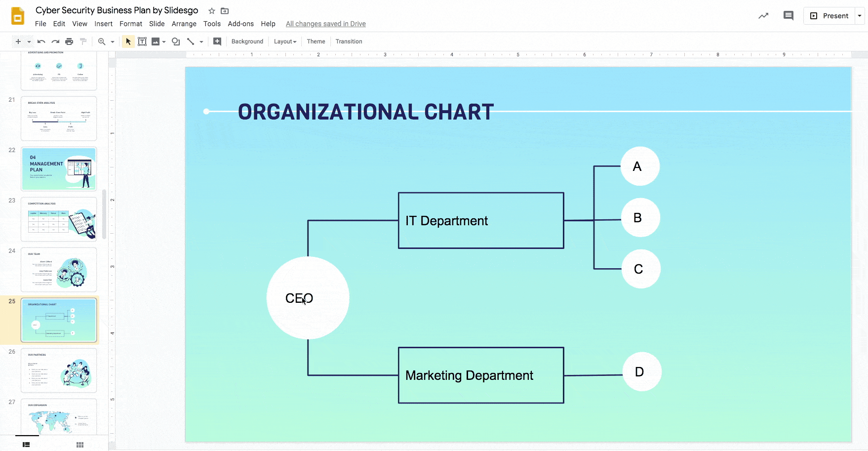Viewport: 868px width, 451px height.
Task: Select slide 25 organizational chart thumbnail
Action: (59, 320)
